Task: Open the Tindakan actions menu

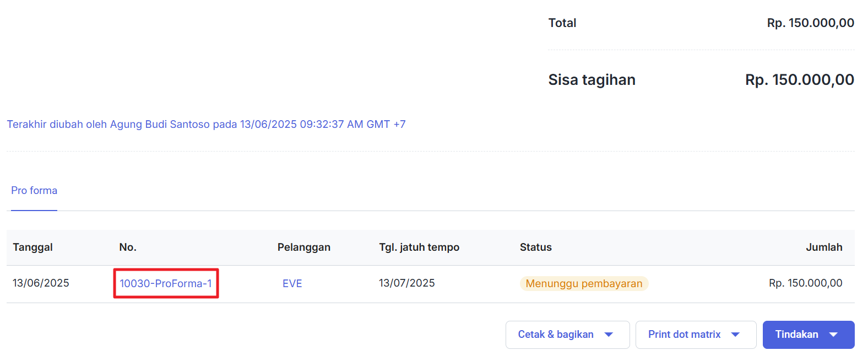Action: click(796, 335)
